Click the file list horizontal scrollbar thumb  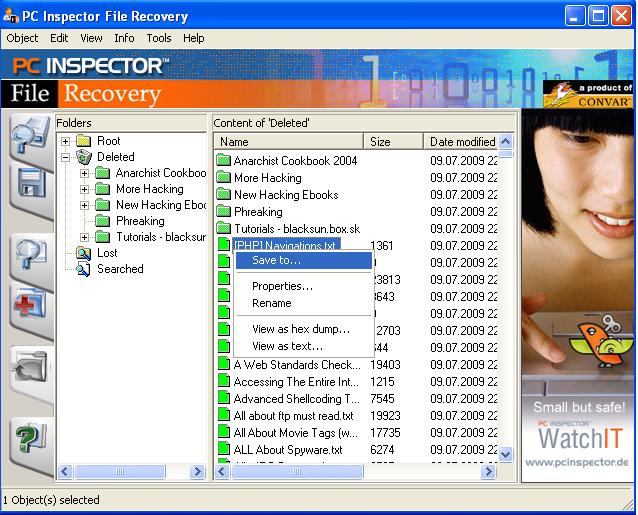[x=297, y=471]
